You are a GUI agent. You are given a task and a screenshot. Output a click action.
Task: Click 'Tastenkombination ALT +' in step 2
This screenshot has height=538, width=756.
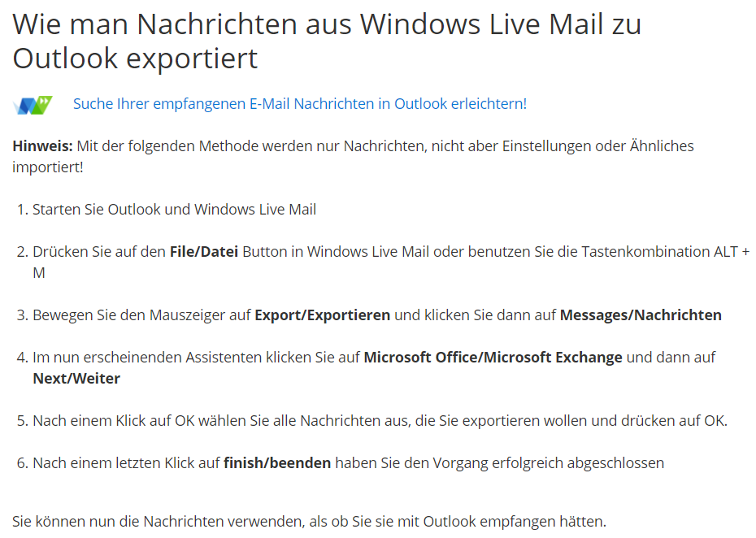665,252
